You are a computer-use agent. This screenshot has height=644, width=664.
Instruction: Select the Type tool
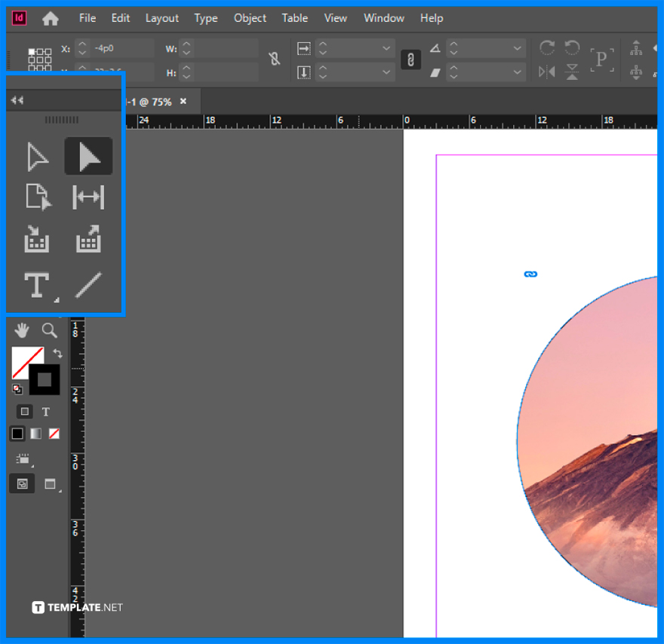36,286
